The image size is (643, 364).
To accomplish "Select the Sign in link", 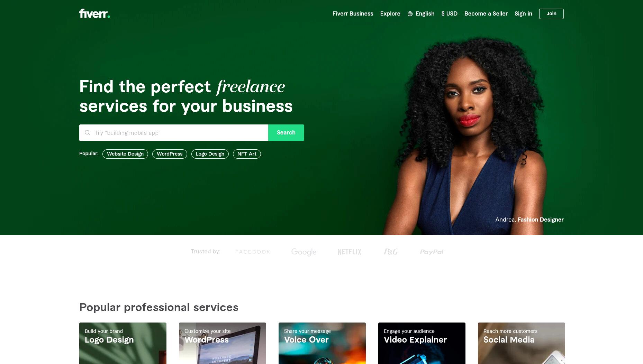I will click(523, 14).
